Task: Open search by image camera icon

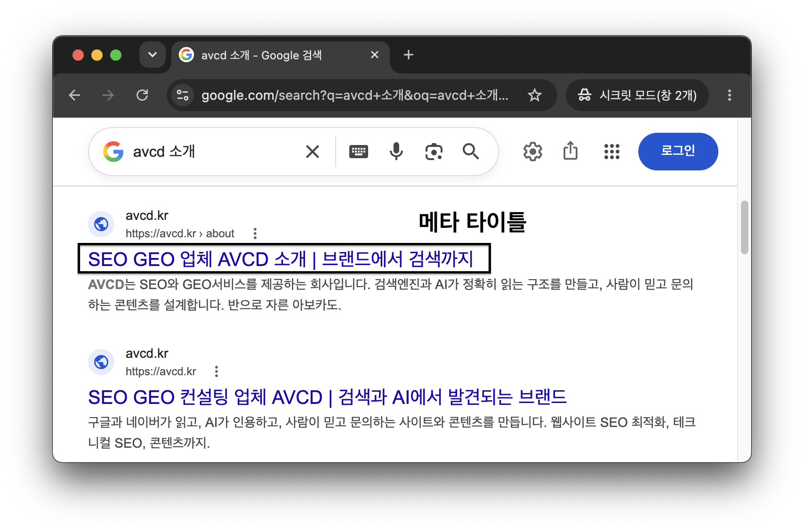Action: tap(434, 152)
